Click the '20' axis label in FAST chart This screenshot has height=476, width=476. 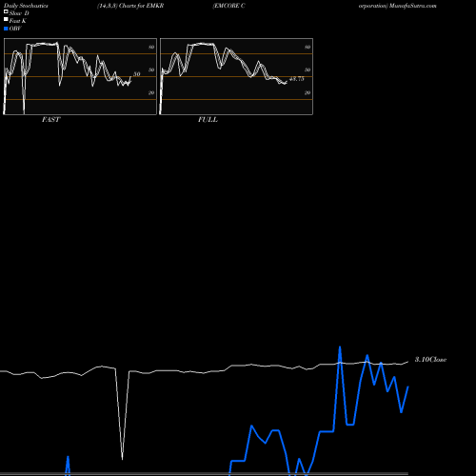[x=151, y=92]
